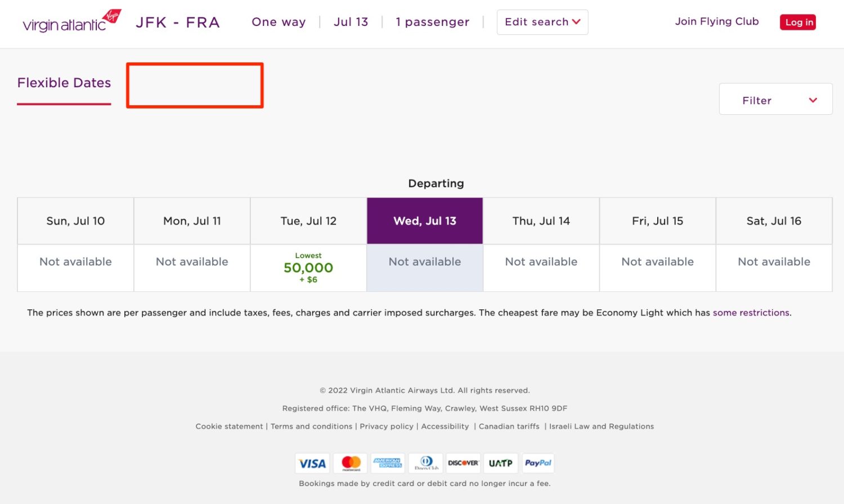Screen dimensions: 844x504
Task: Click the Sat, Jul 16 date column
Action: pos(774,220)
